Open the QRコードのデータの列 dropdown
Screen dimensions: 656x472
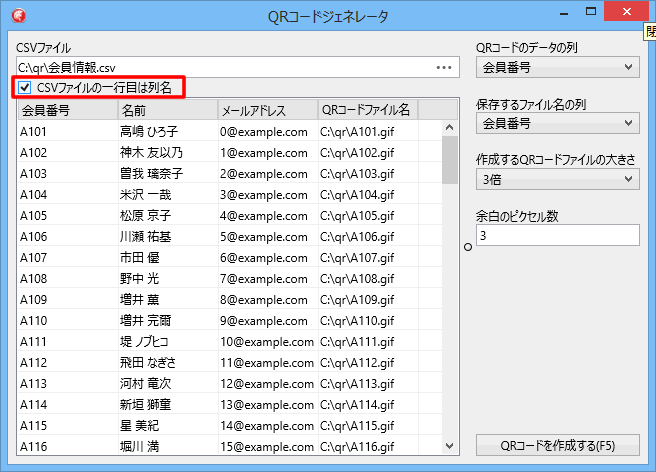point(557,67)
